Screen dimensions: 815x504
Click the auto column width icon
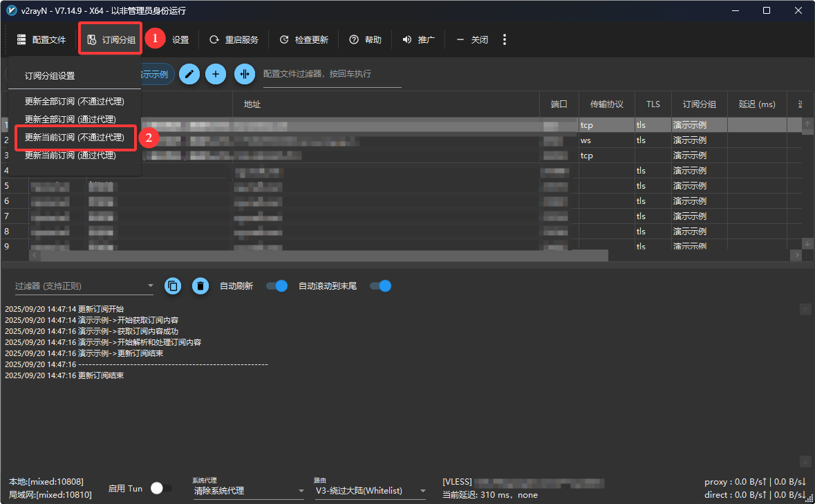click(x=244, y=74)
